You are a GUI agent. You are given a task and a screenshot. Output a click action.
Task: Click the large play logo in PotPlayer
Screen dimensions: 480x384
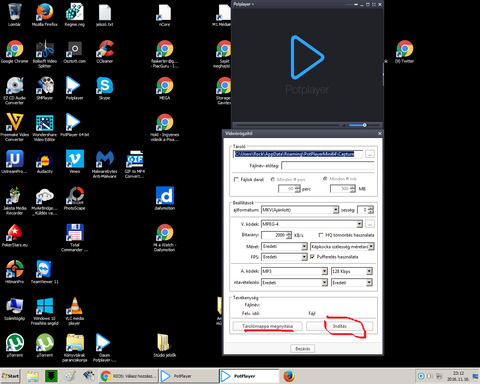(307, 57)
